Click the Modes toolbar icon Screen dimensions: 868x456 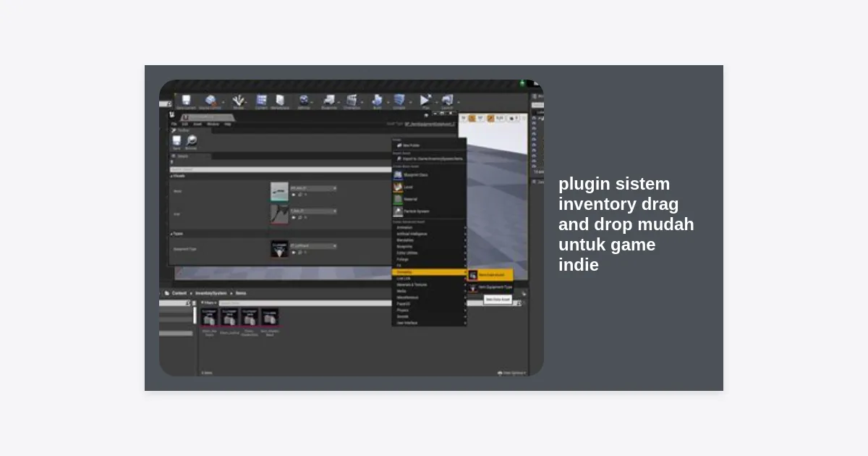pyautogui.click(x=238, y=101)
